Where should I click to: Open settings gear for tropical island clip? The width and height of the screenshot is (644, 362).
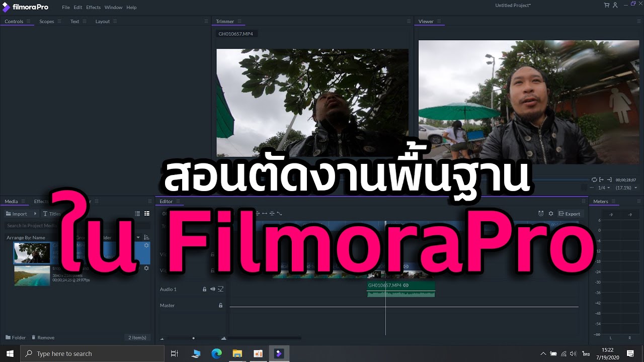tap(146, 268)
